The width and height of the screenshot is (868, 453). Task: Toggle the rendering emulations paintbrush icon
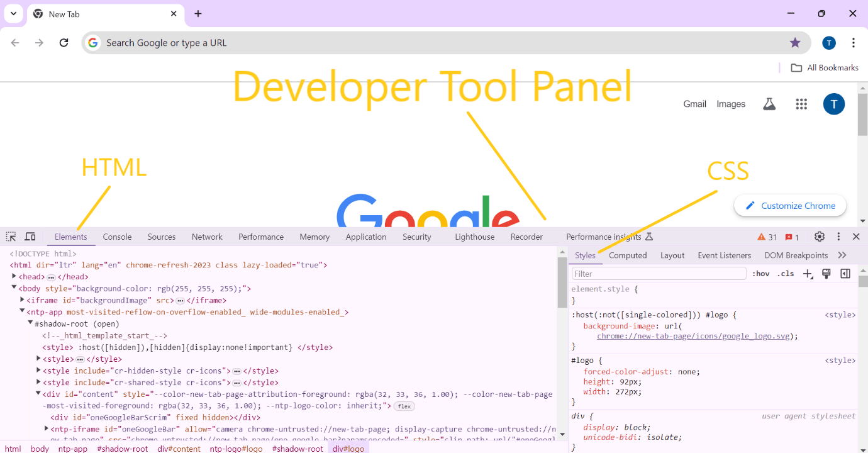(x=827, y=274)
